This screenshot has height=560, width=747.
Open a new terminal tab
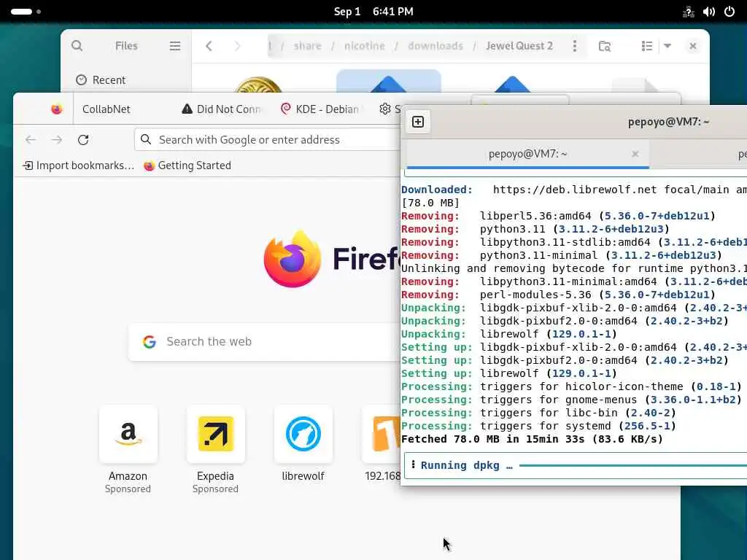[418, 122]
